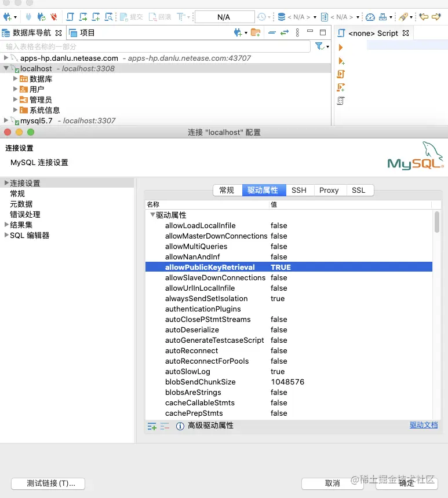448x498 pixels.
Task: Expand the 用户 folder
Action: [15, 89]
